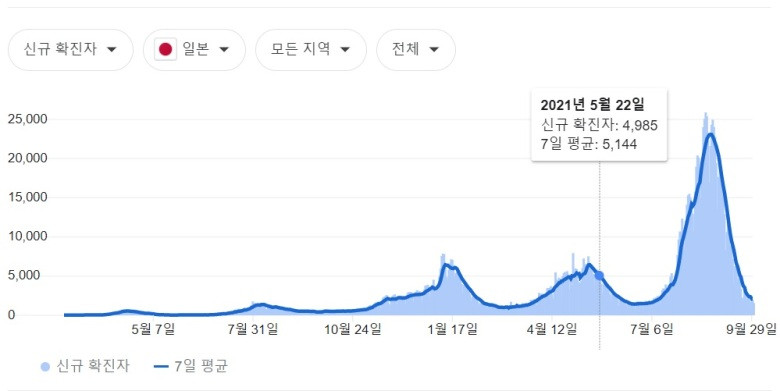Click the May 22 highlighted data point
780x391 pixels.
[x=599, y=276]
